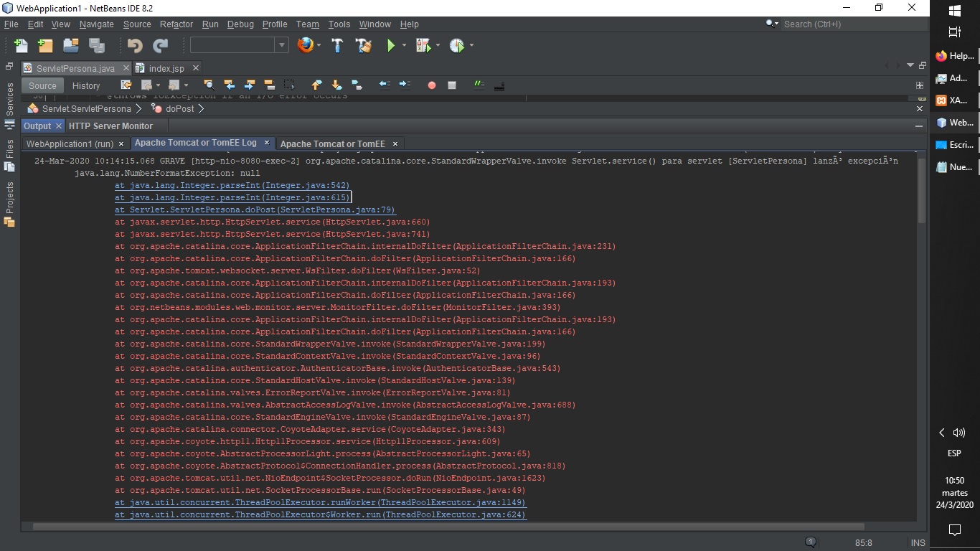Open XAMPP from the Windows taskbar

tap(953, 100)
